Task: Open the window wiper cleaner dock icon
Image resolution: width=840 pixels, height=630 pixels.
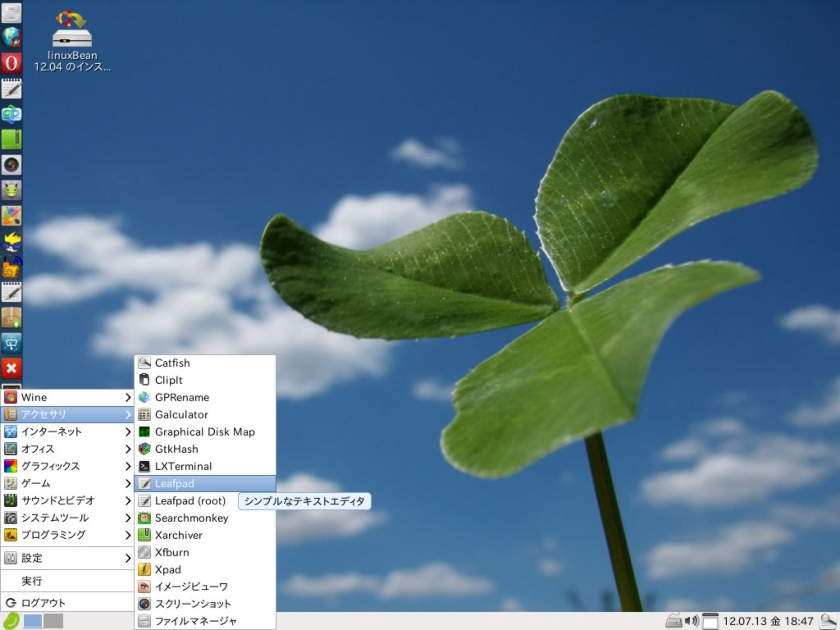Action: 11,343
